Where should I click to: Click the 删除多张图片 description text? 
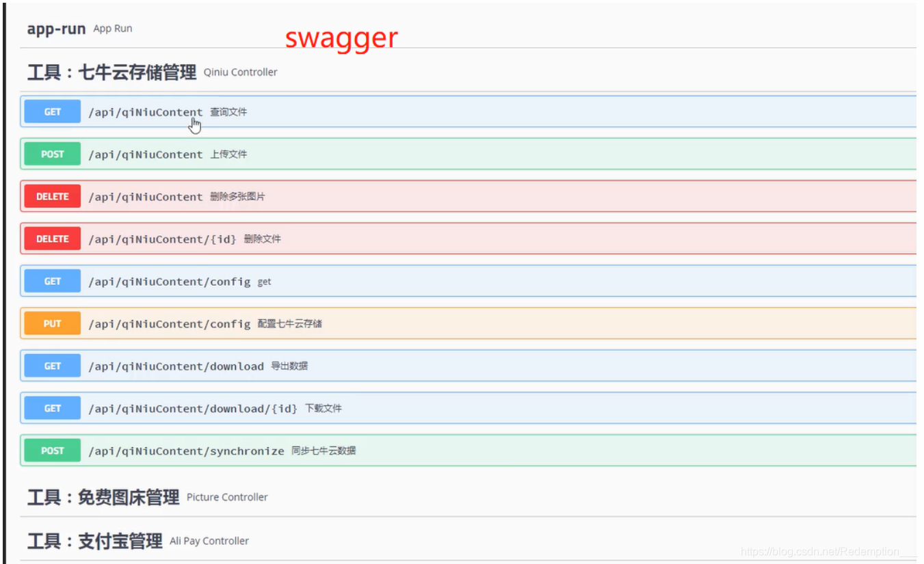237,196
